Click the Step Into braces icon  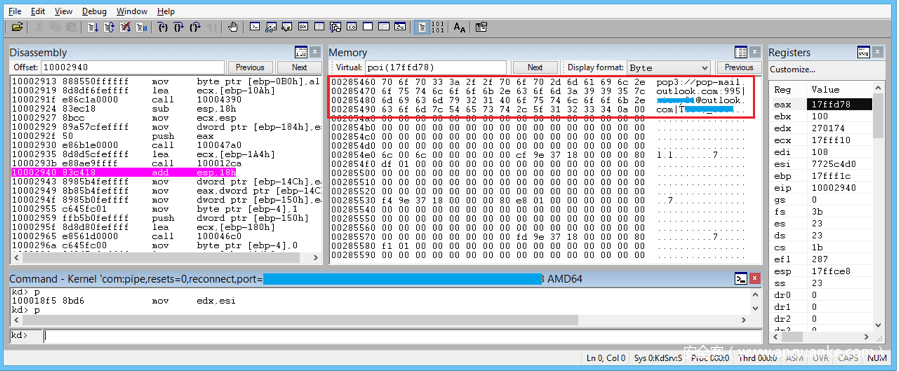[x=163, y=27]
